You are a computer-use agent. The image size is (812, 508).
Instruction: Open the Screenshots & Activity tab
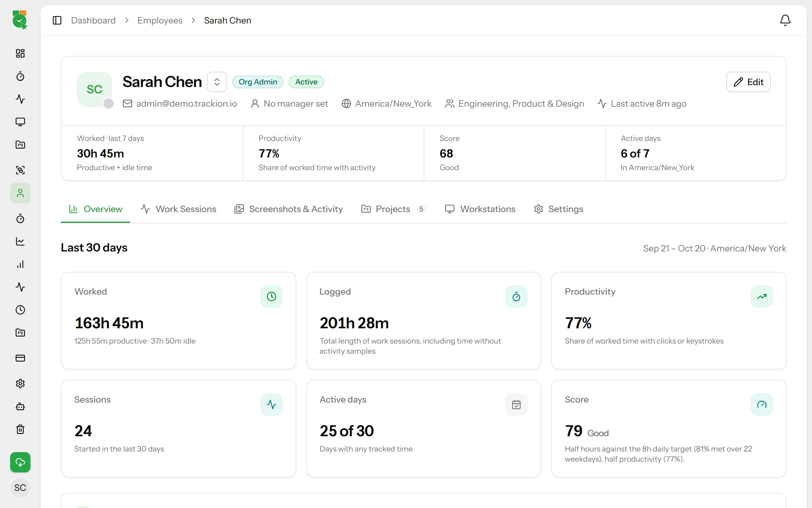288,209
